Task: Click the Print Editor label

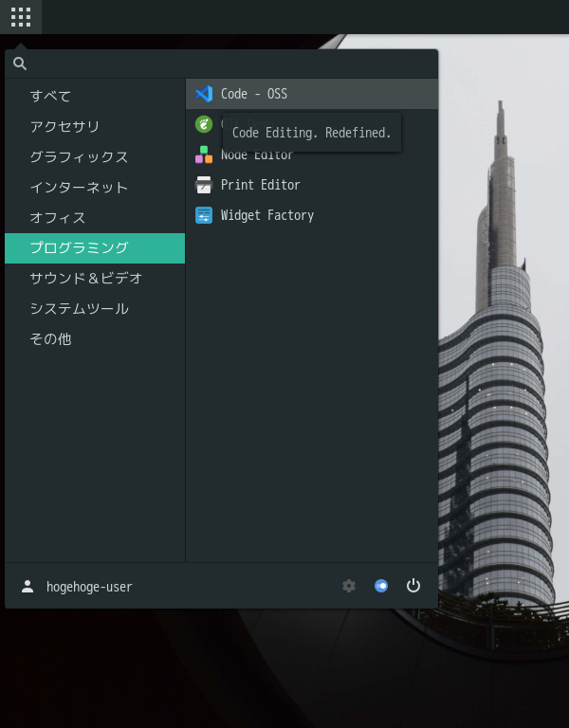Action: [x=260, y=185]
